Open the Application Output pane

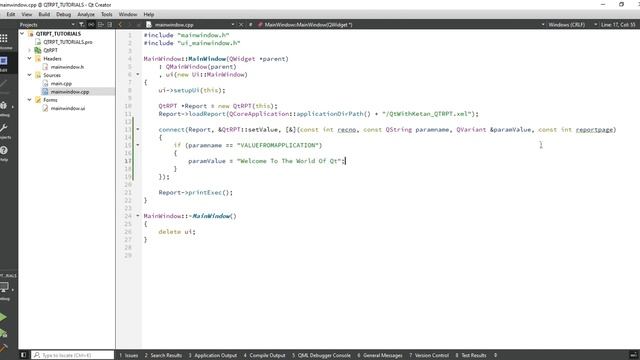click(213, 356)
